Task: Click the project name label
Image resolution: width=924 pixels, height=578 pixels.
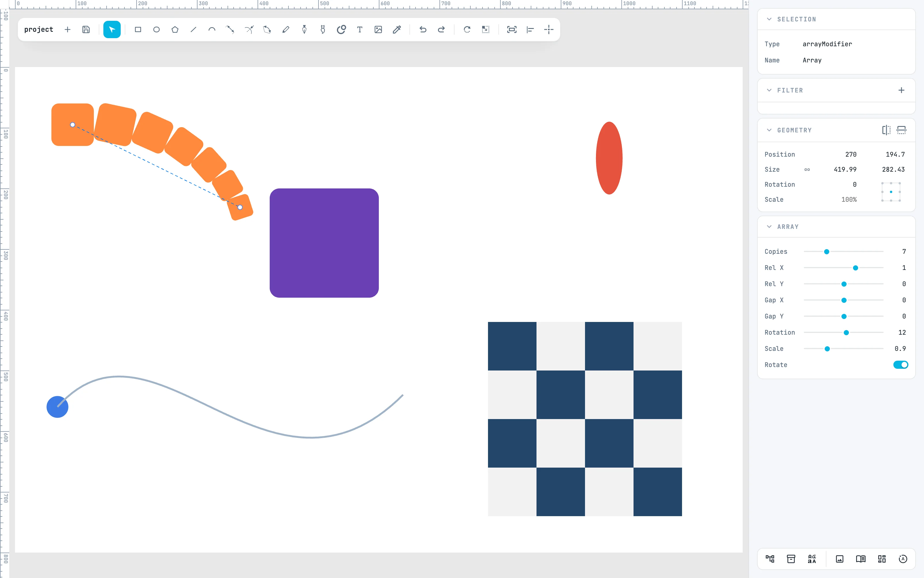Action: pyautogui.click(x=39, y=29)
